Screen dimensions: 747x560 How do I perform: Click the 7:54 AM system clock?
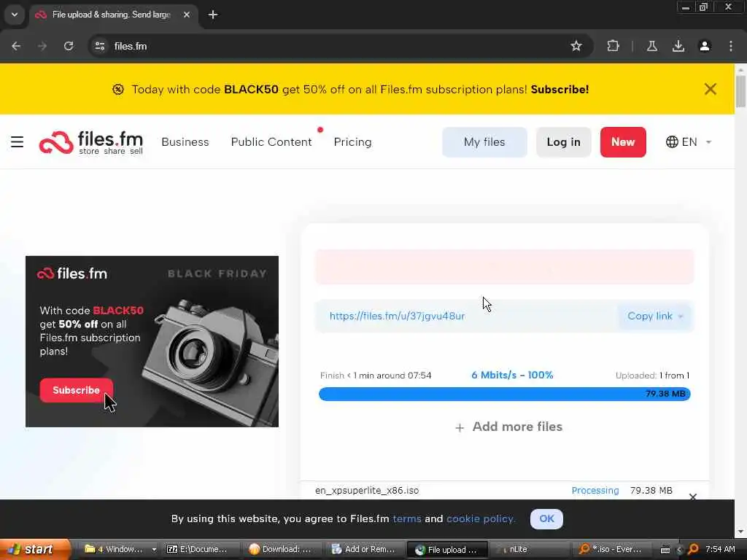720,550
